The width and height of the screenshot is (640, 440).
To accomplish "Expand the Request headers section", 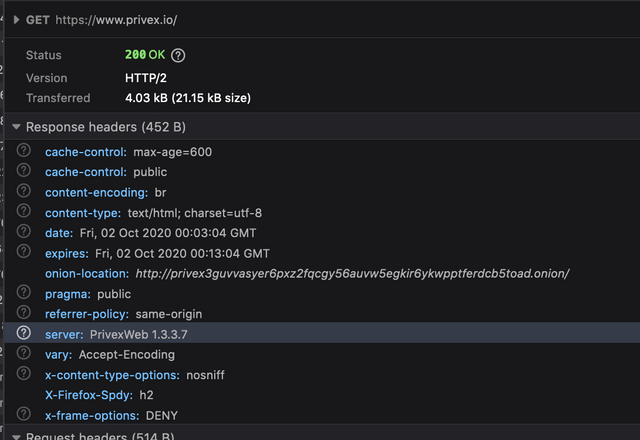I will pos(16,437).
